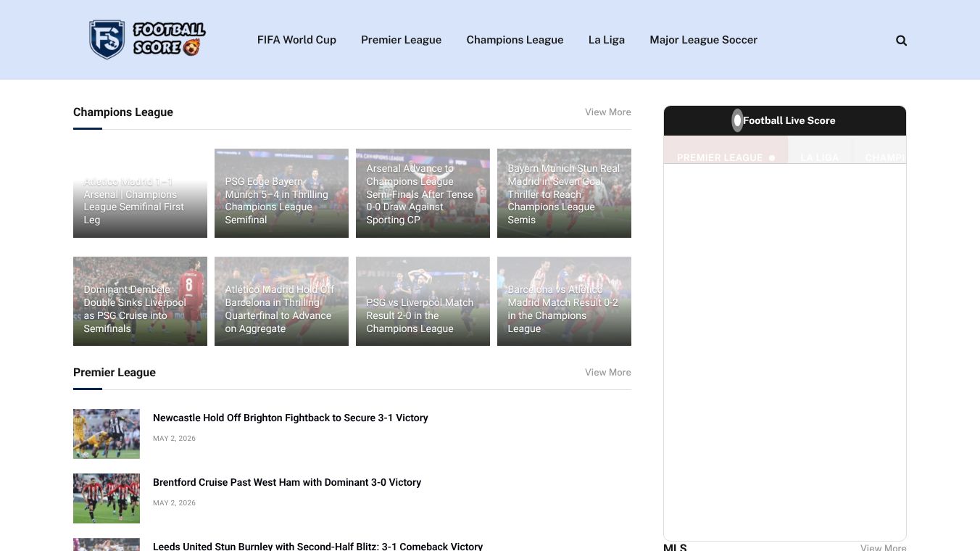Open Champions League navigation item
980x551 pixels.
click(x=515, y=40)
